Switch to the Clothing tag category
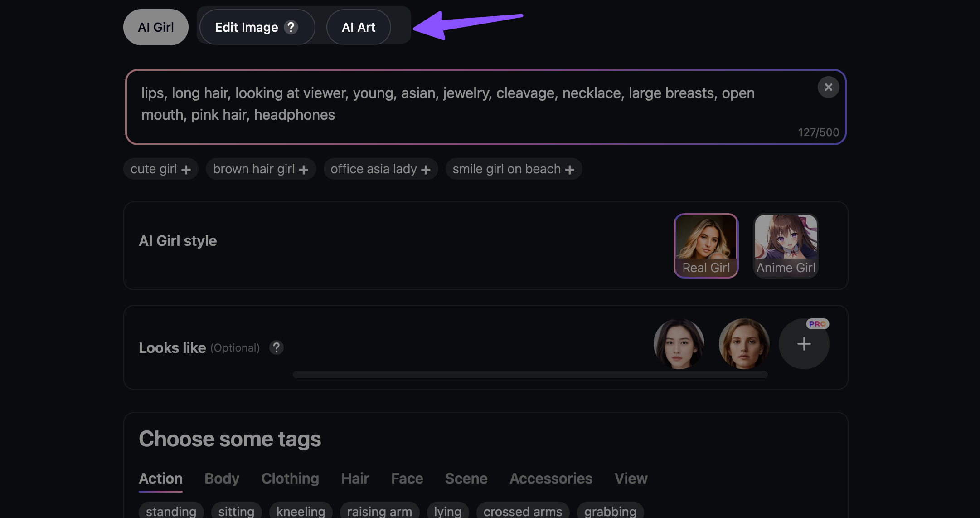 [290, 479]
